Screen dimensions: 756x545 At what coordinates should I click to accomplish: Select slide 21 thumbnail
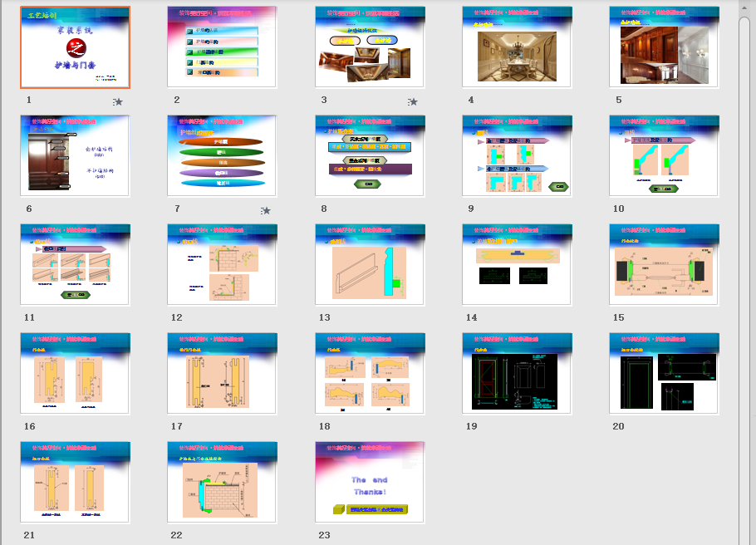[75, 483]
